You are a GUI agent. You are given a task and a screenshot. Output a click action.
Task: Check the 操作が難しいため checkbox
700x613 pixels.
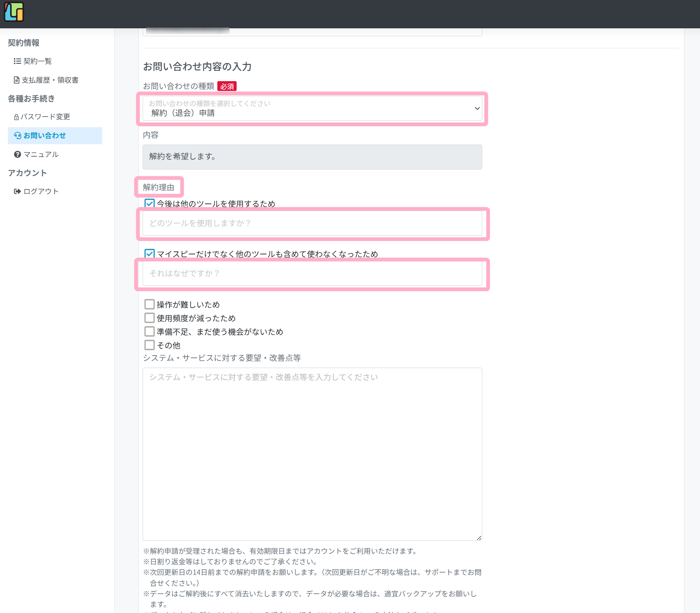pos(149,304)
